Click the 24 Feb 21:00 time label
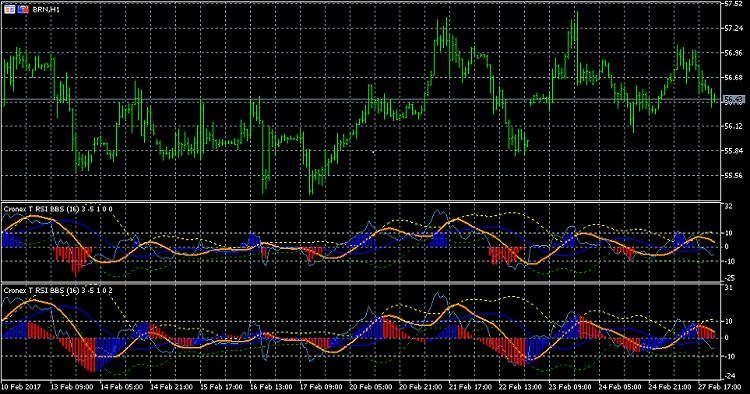This screenshot has height=394, width=750. tap(670, 387)
